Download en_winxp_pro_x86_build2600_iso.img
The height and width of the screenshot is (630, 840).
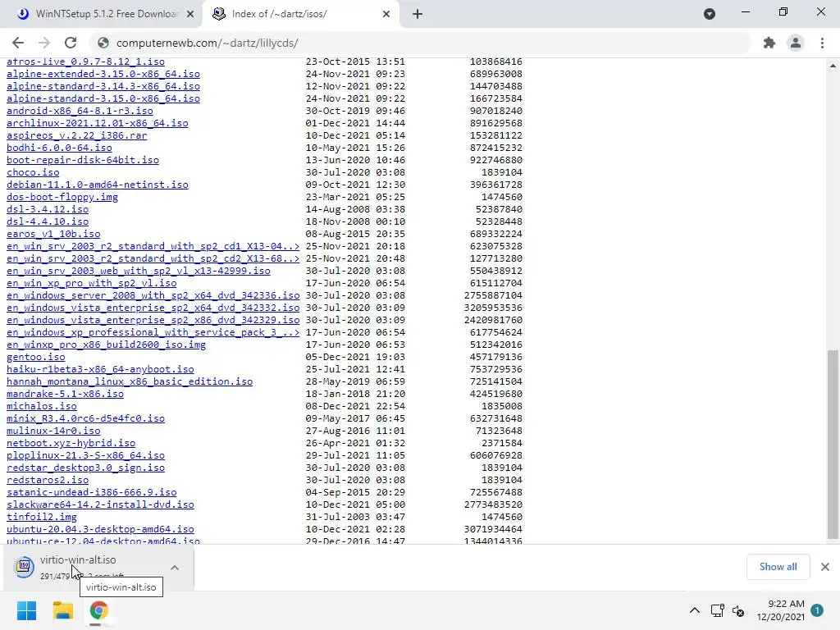[x=106, y=345]
